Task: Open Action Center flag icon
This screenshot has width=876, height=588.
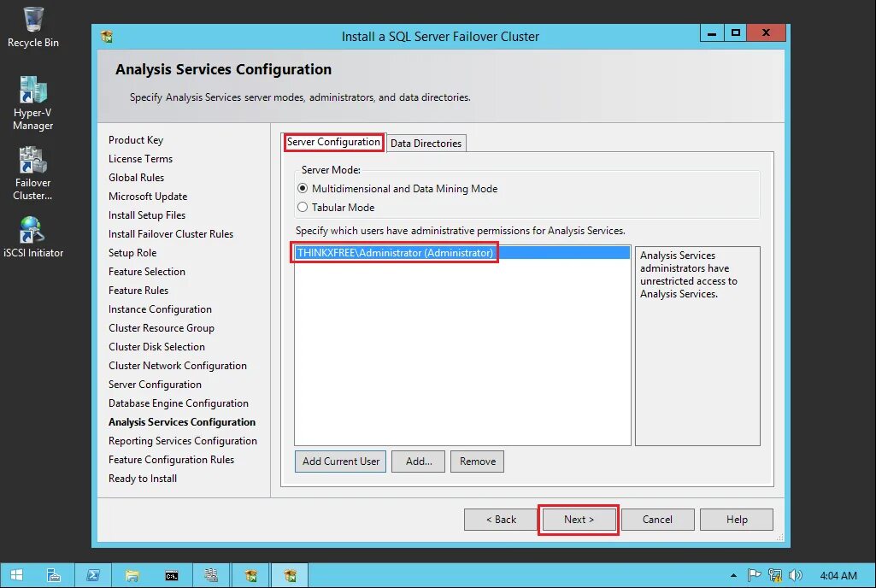Action: point(754,575)
